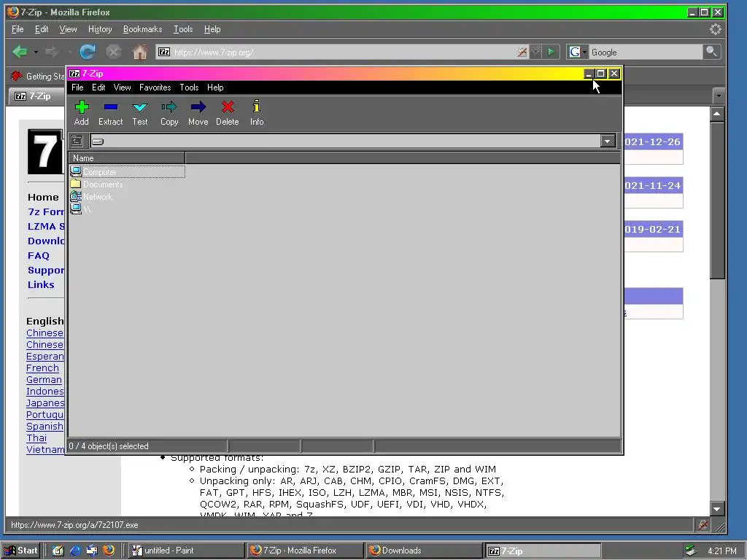Click Internet Explorer quick launch icon

point(75,551)
